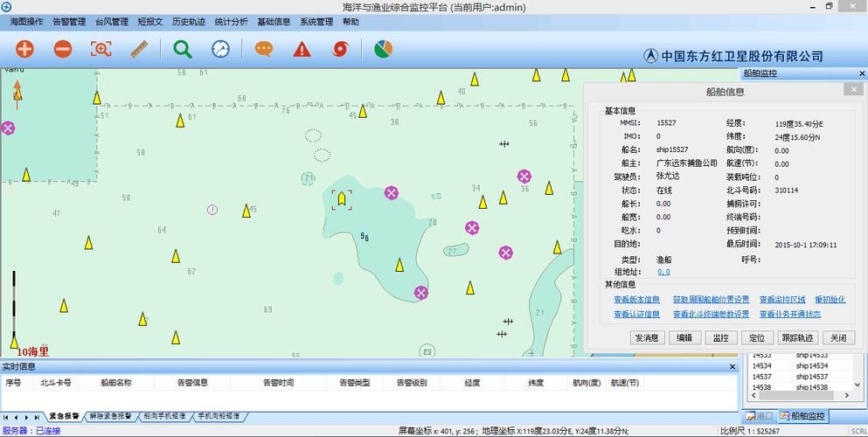
Task: Select the area zoom magnifier tool
Action: coord(101,49)
